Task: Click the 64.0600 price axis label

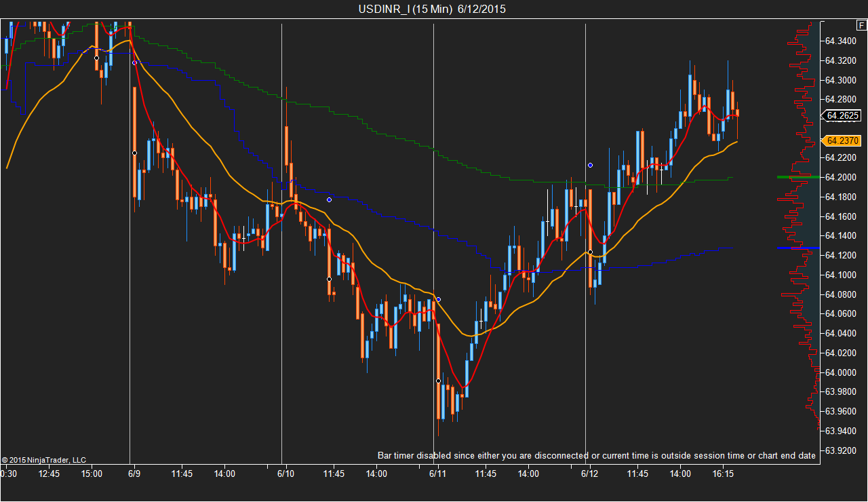Action: pos(841,314)
